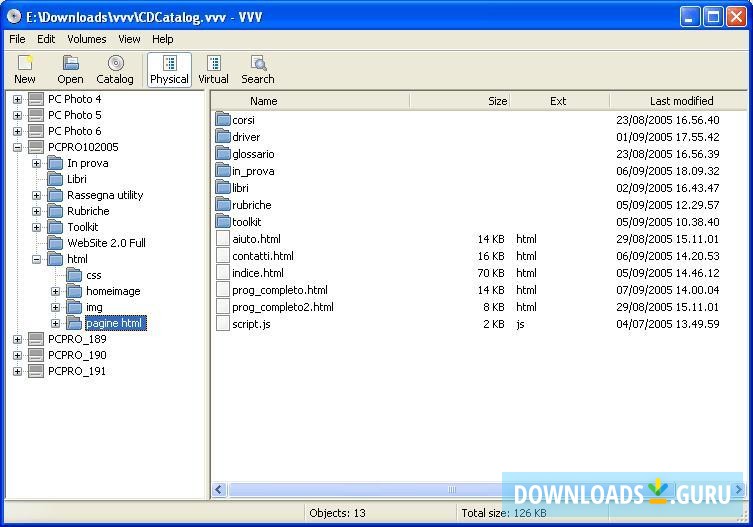This screenshot has height=527, width=753.
Task: Select the script.js file icon
Action: [x=222, y=324]
